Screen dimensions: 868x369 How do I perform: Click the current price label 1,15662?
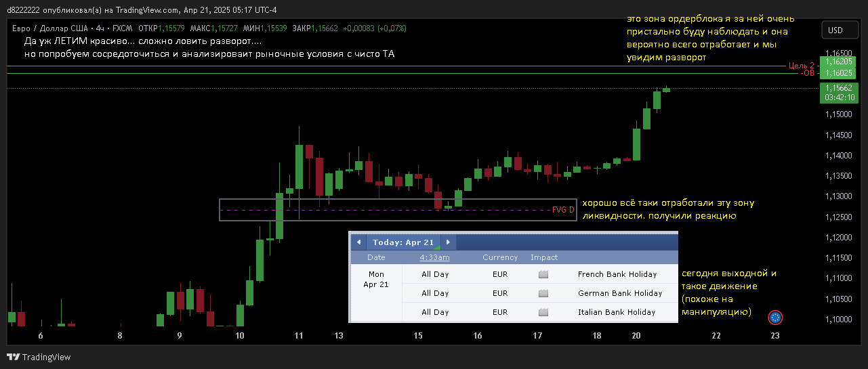(x=838, y=88)
